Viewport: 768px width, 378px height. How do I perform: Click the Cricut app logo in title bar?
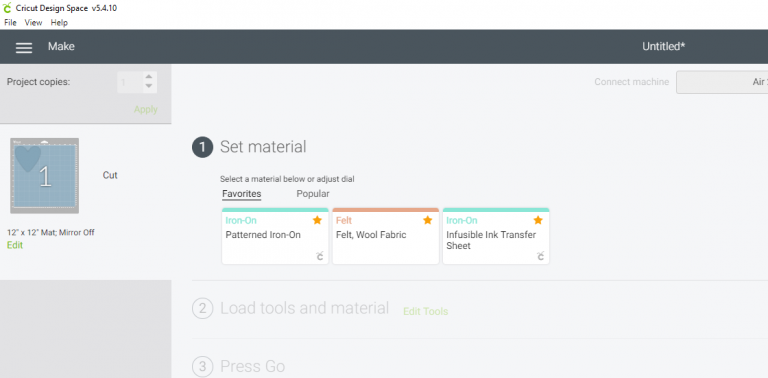pyautogui.click(x=7, y=8)
